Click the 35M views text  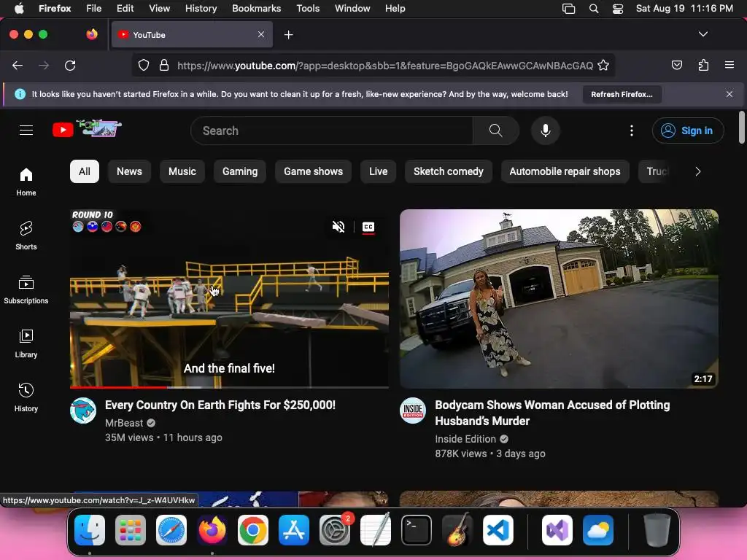(x=129, y=437)
